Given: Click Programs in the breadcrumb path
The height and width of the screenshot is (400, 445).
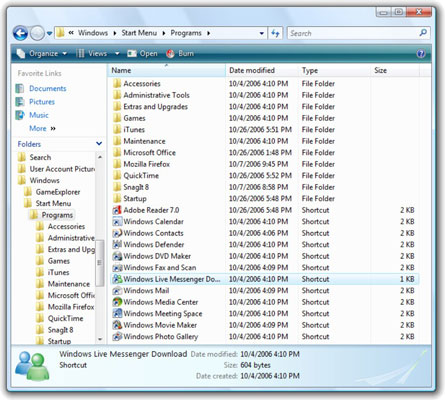Looking at the screenshot, I should tap(186, 33).
